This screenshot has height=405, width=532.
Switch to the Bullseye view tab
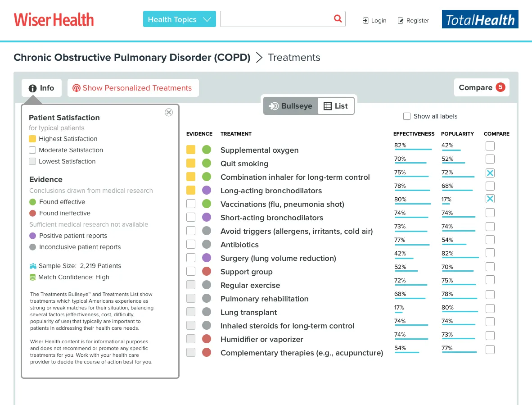pyautogui.click(x=291, y=106)
